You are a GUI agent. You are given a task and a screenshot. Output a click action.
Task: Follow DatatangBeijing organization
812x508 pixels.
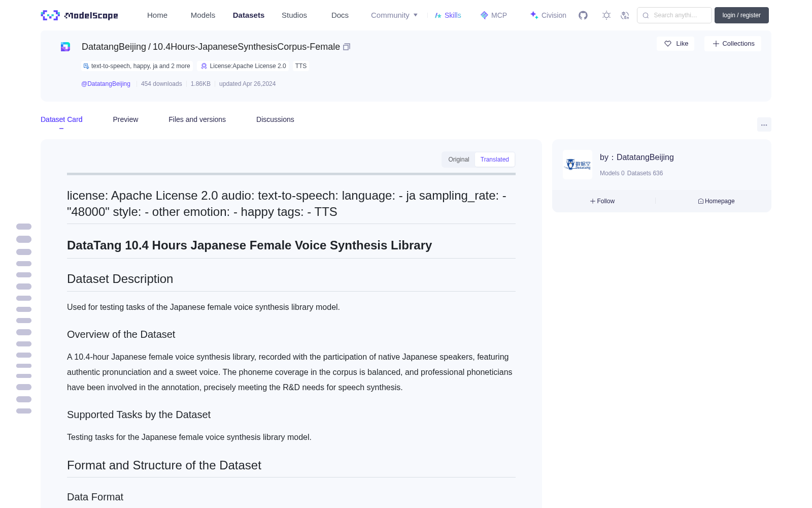pyautogui.click(x=602, y=201)
